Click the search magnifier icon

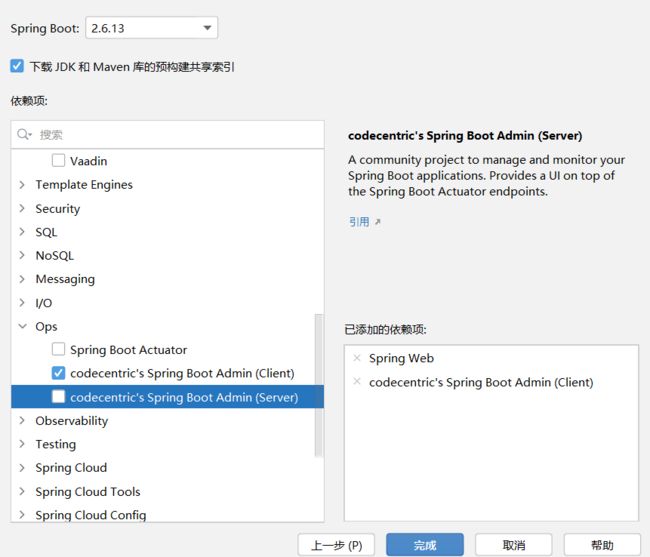pyautogui.click(x=24, y=134)
